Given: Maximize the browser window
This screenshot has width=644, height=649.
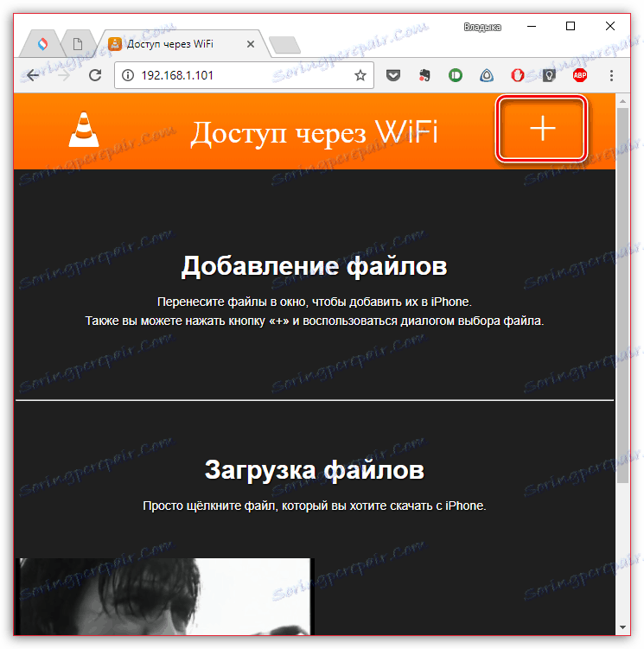Looking at the screenshot, I should (571, 26).
